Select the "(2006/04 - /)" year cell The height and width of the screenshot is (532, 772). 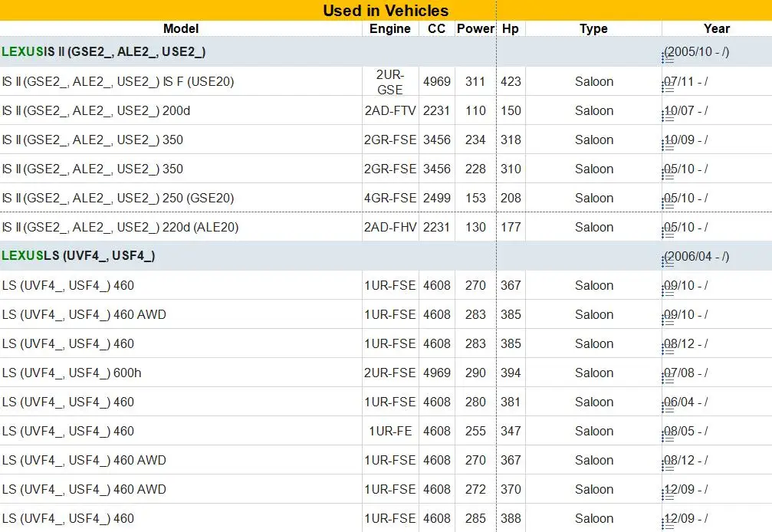point(696,256)
